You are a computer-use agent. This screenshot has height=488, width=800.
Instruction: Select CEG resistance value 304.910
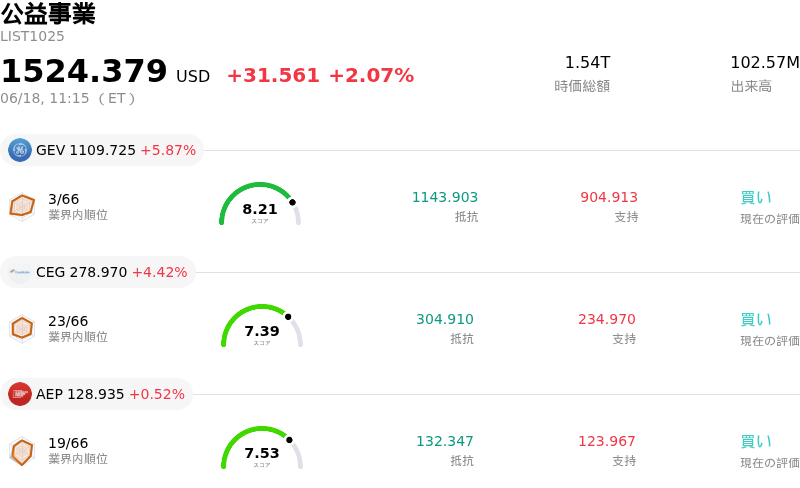(445, 319)
